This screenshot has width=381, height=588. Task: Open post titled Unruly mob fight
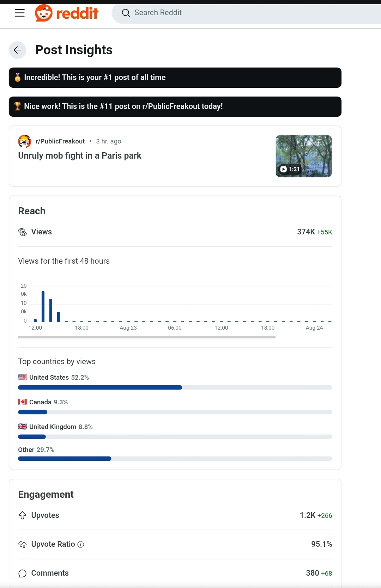click(x=80, y=156)
